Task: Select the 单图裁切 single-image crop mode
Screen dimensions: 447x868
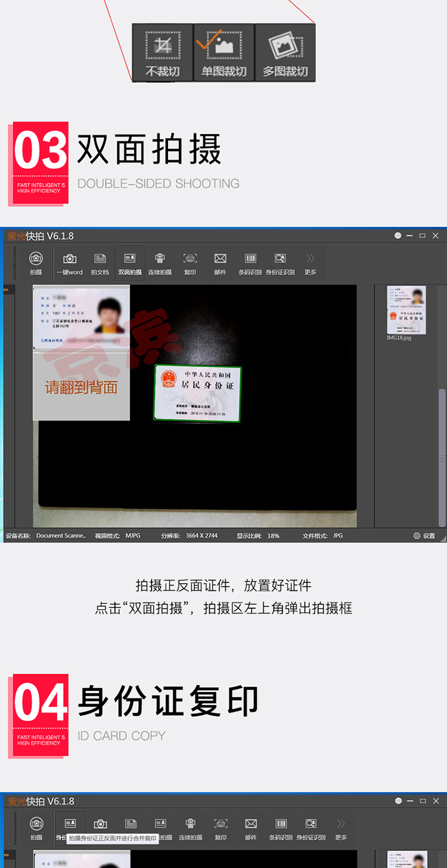Action: (223, 52)
